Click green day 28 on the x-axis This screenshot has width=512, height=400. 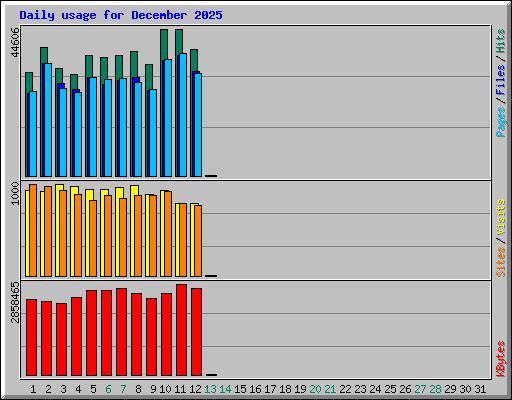click(435, 389)
